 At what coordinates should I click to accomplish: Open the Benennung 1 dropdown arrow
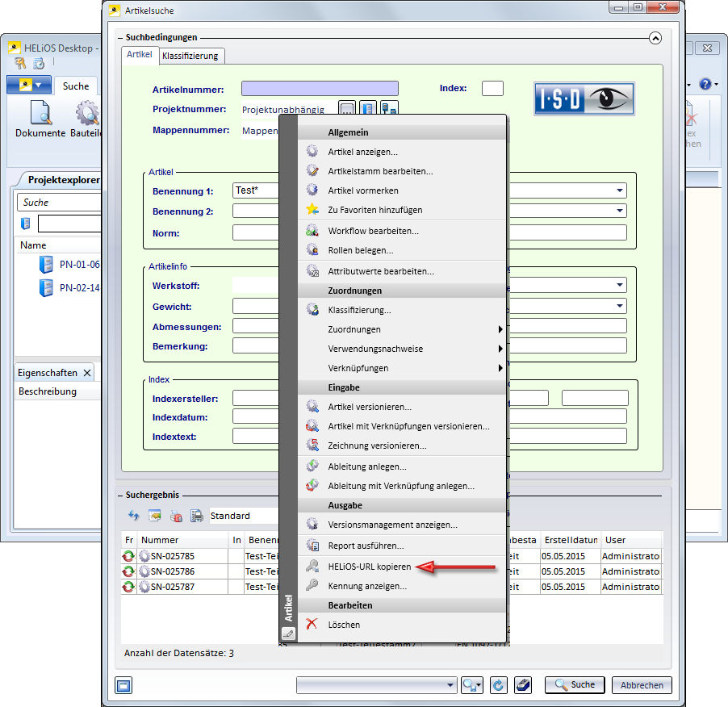[620, 191]
